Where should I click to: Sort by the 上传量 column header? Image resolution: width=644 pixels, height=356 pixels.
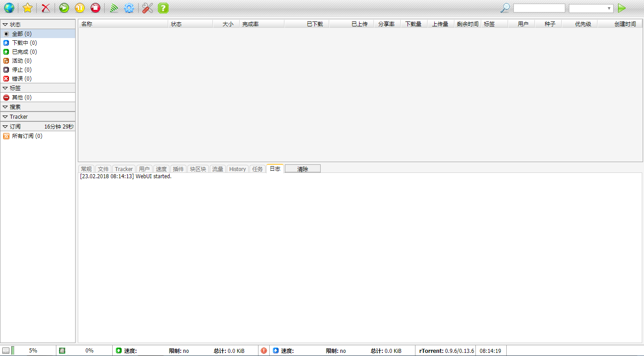point(441,24)
